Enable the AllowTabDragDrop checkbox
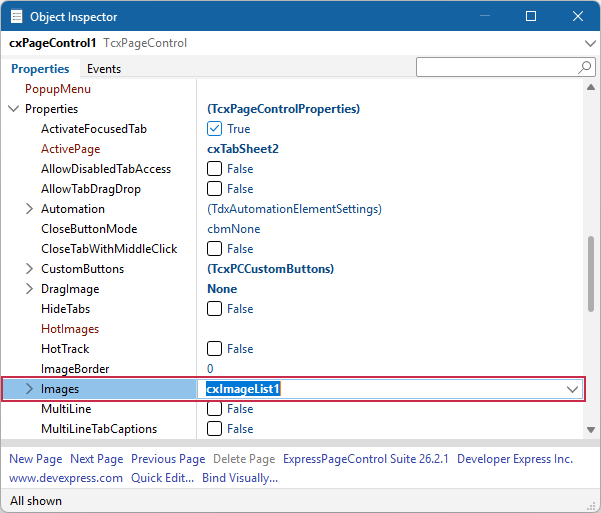 (x=214, y=189)
